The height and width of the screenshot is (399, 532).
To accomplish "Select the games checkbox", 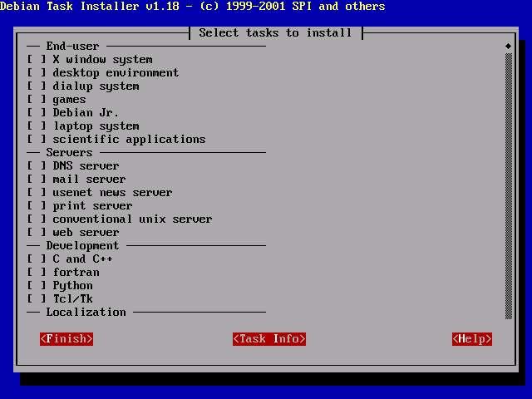I will (37, 100).
